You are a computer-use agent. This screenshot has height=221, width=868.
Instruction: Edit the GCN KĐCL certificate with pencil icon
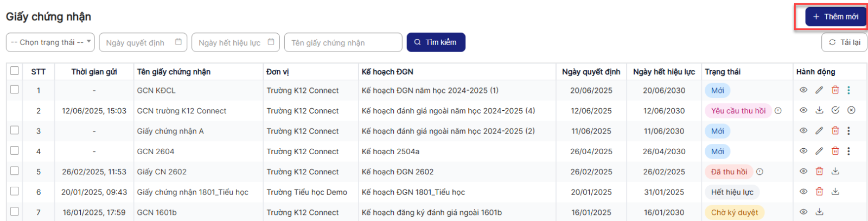pyautogui.click(x=819, y=90)
